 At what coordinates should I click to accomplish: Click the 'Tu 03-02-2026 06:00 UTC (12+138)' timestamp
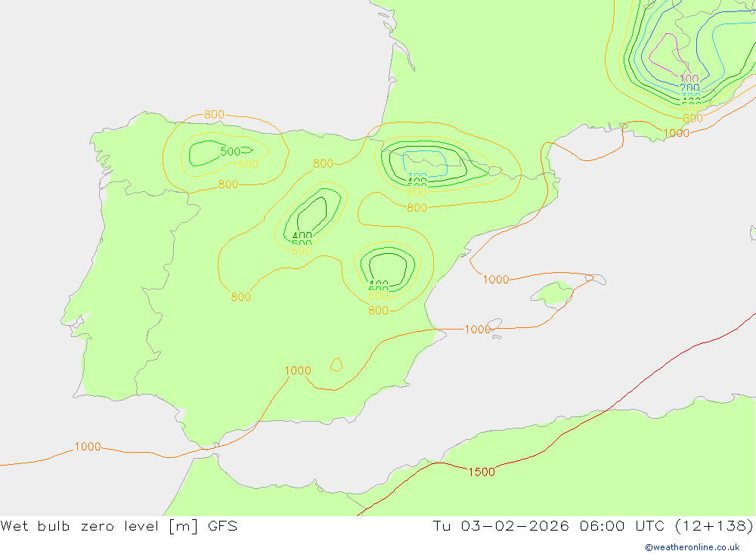point(593,525)
